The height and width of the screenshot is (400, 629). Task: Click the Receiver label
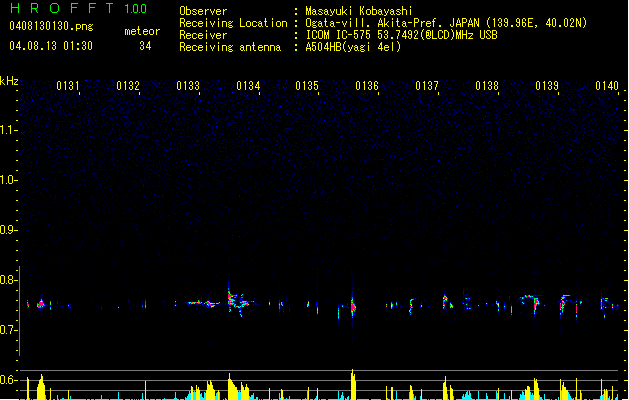(203, 35)
